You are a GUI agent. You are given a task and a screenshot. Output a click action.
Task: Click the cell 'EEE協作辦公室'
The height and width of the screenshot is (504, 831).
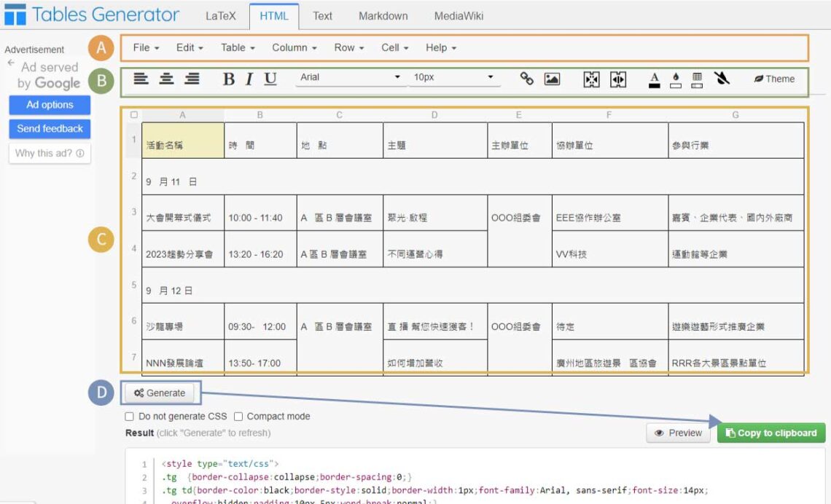[610, 213]
